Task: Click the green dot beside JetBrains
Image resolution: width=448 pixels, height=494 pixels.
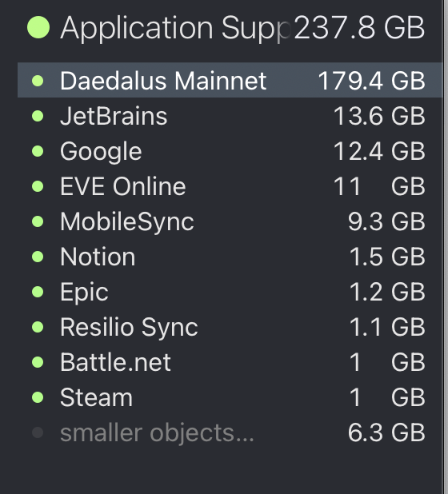Action: click(x=38, y=116)
